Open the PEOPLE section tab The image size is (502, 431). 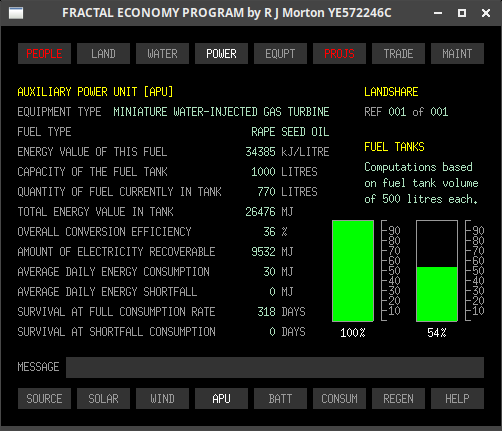click(x=44, y=53)
